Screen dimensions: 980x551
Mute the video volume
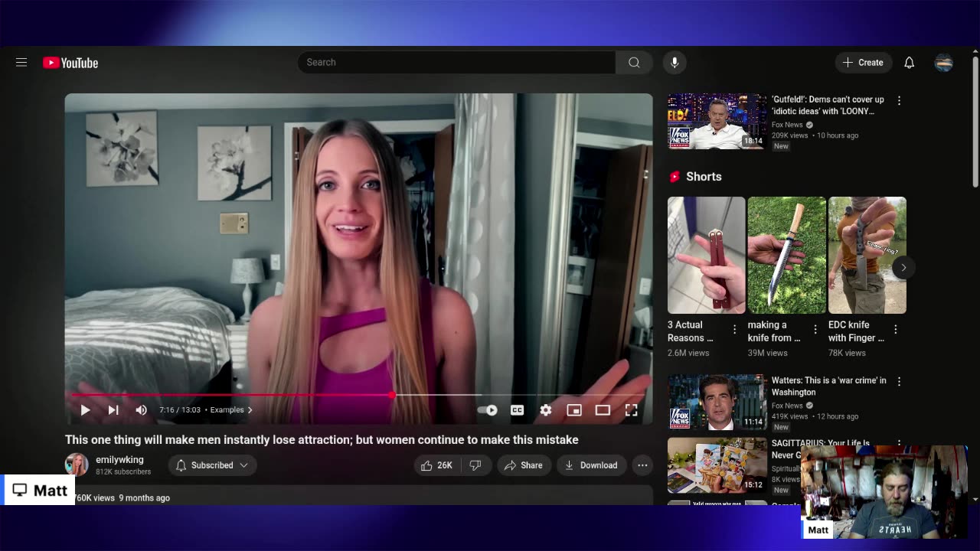point(141,410)
